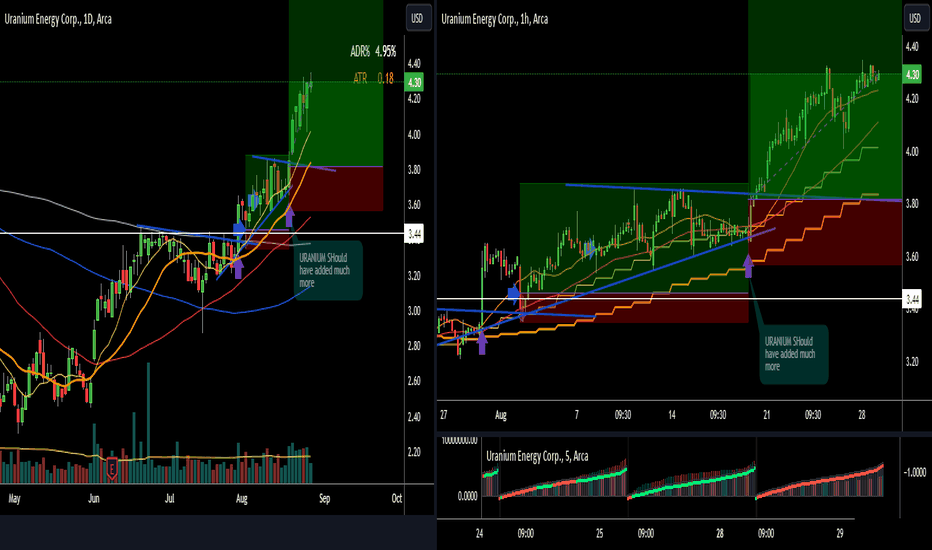Click 3.00 on the daily chart price scale
Image resolution: width=932 pixels, height=550 pixels.
[x=414, y=311]
